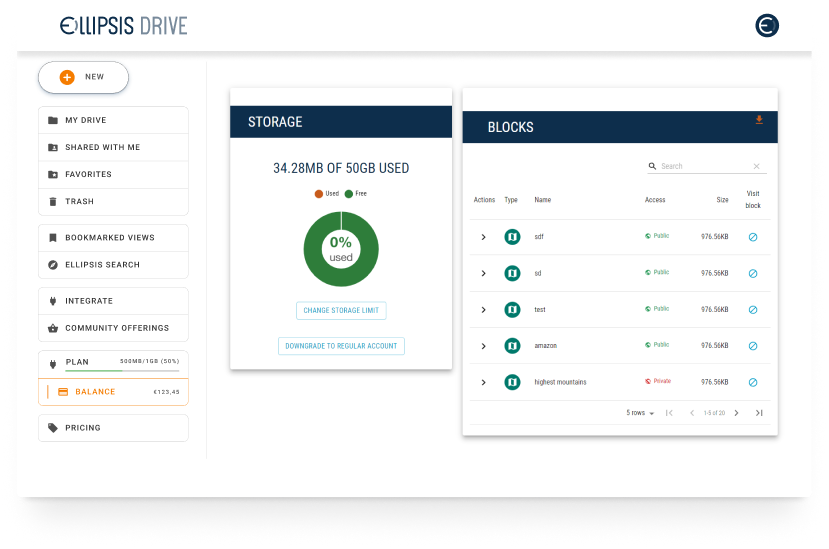Viewport: 829px width, 549px height.
Task: Click the shopping basket icon
Action: point(53,328)
